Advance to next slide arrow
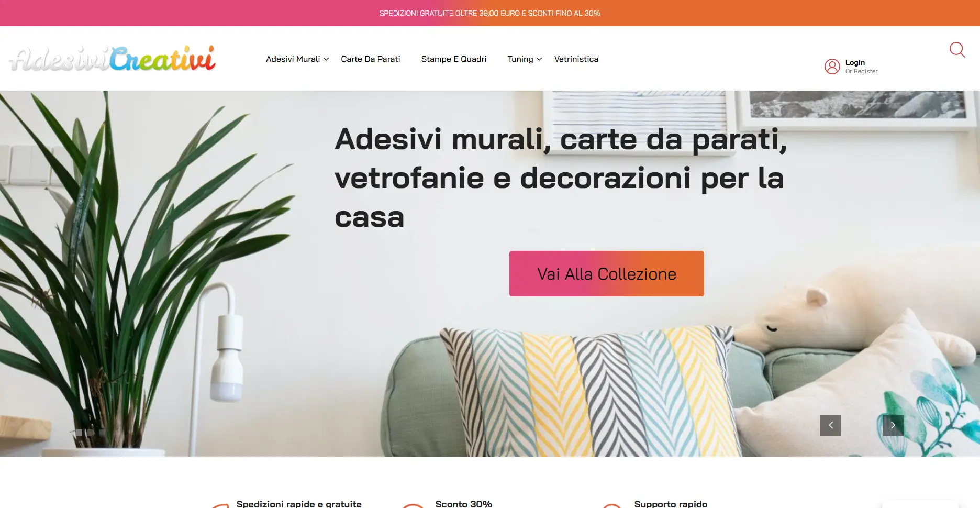This screenshot has width=980, height=508. pyautogui.click(x=893, y=425)
